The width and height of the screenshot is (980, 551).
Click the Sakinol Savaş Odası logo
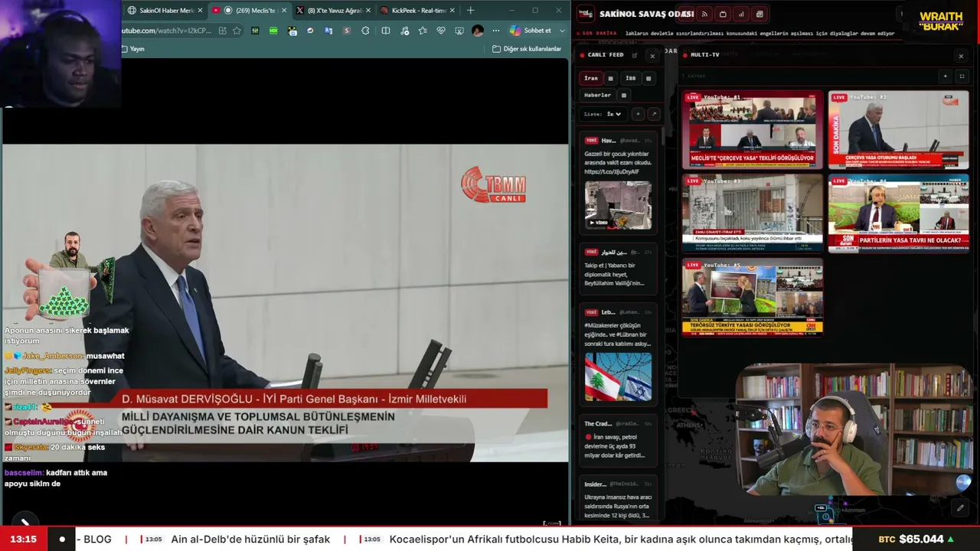(x=586, y=14)
